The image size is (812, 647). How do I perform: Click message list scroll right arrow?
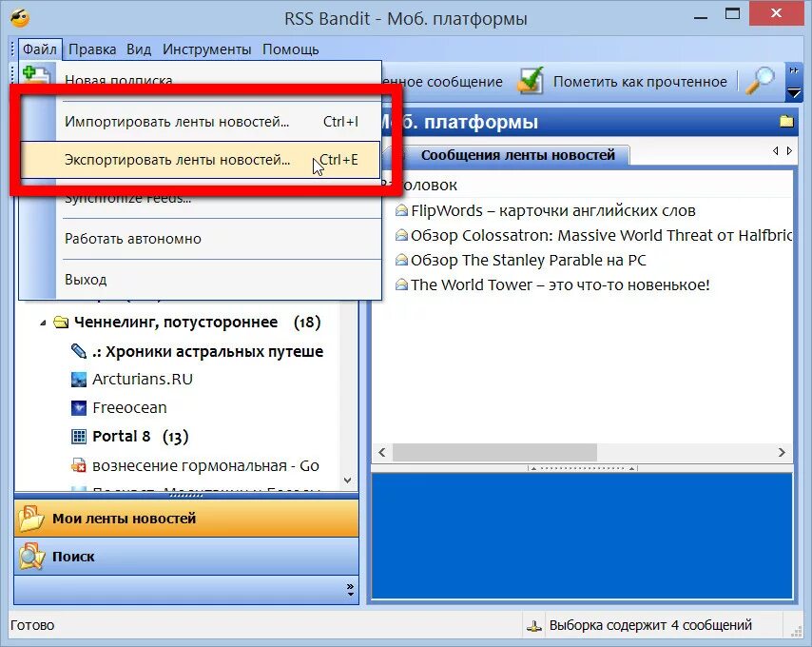click(782, 452)
